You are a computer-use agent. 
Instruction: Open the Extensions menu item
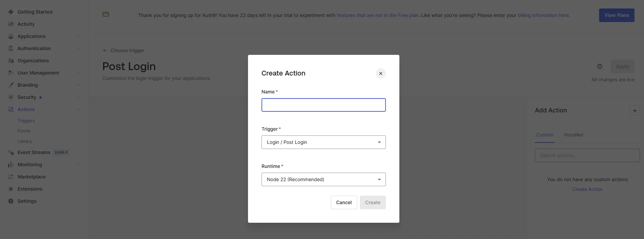pos(30,189)
